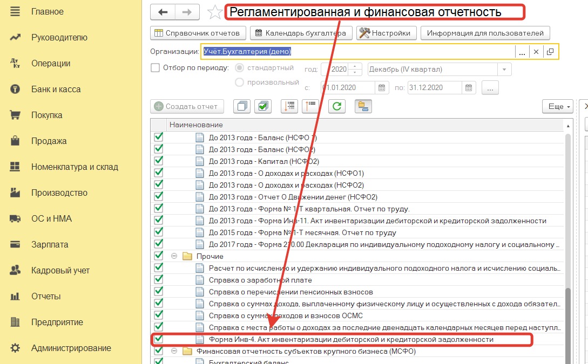Collapse the Финансовая отчетность субъектов folder
The width and height of the screenshot is (588, 364).
pyautogui.click(x=174, y=351)
